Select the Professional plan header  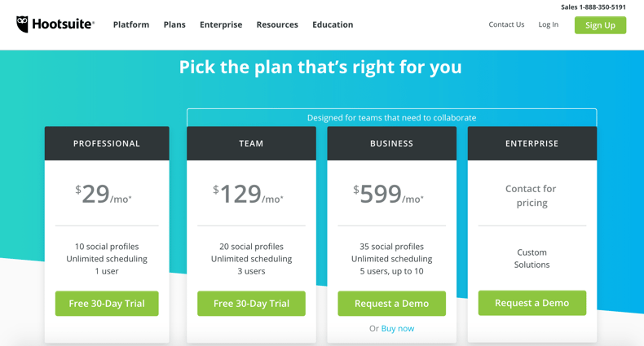pyautogui.click(x=107, y=143)
